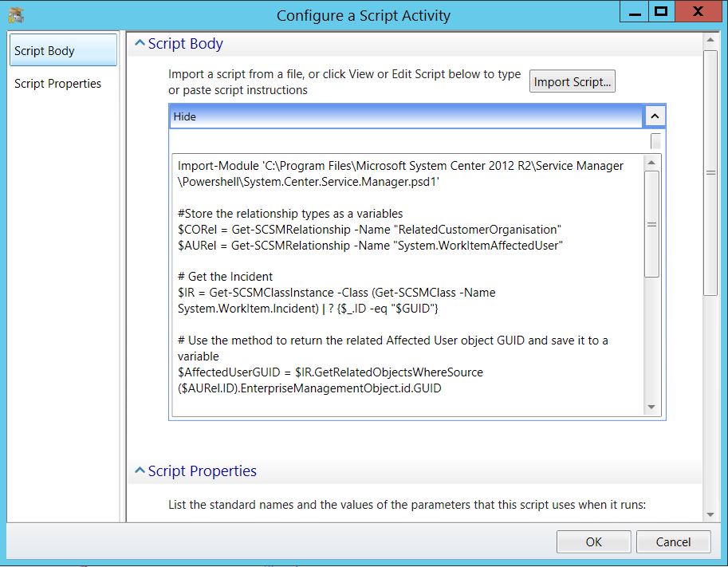Close the Configure a Script Activity window

coord(698,12)
